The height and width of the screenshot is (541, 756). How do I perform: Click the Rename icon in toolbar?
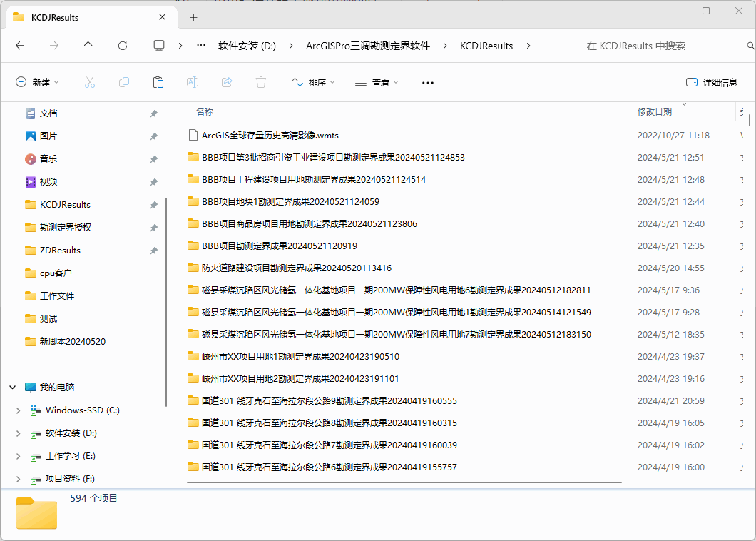(x=193, y=82)
